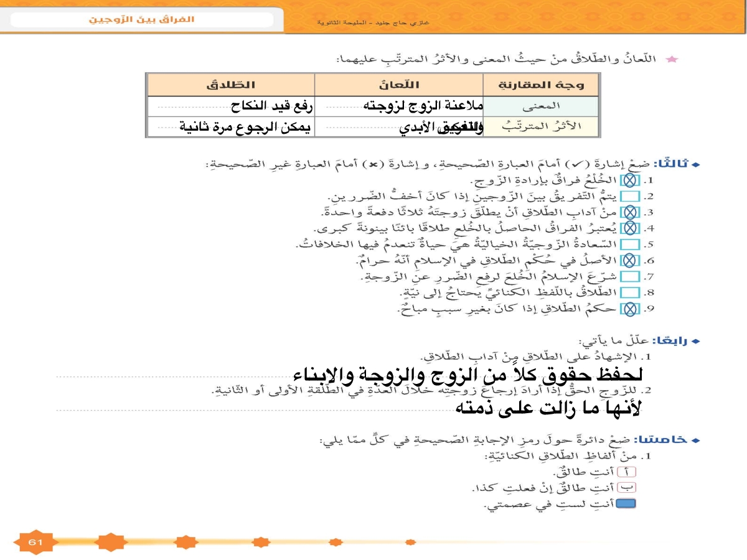Click the pink star icon beside the comparison heading
Viewport: 747px width, 560px height.
672,60
